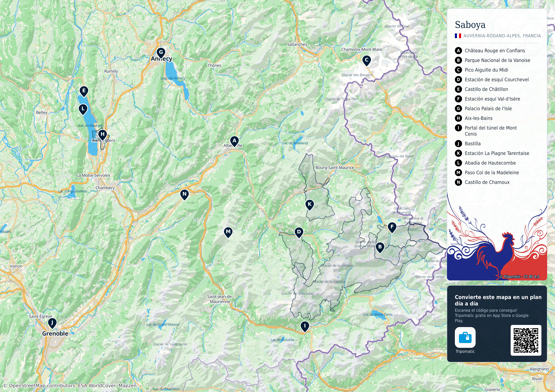Select legend entry Estación esquí Val-d'Isère

point(488,99)
